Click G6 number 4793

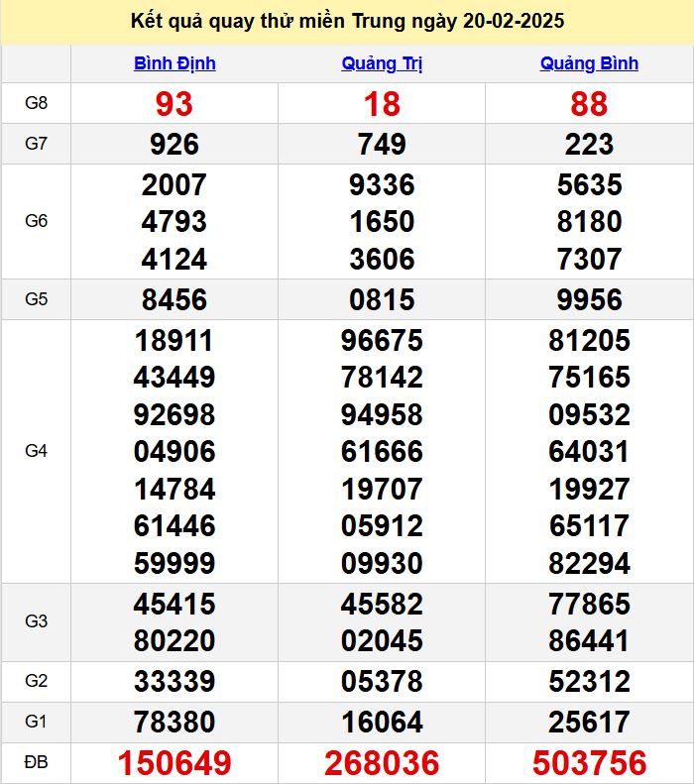[x=174, y=221]
